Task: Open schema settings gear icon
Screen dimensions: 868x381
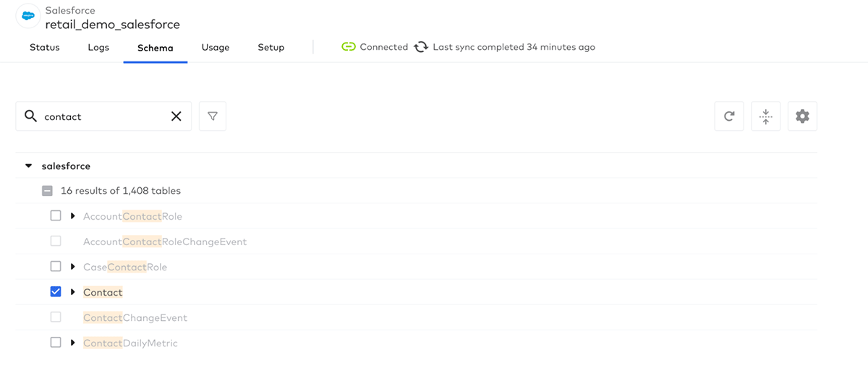Action: (x=802, y=116)
